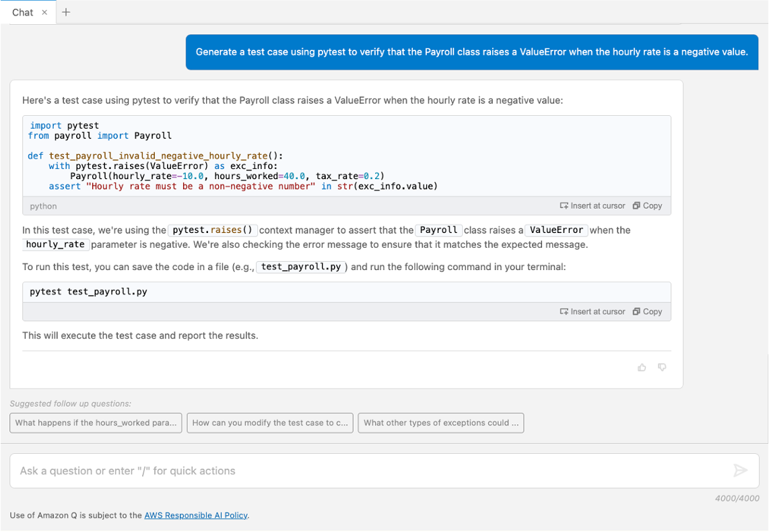Click the thumbs down icon on the response

tap(662, 367)
